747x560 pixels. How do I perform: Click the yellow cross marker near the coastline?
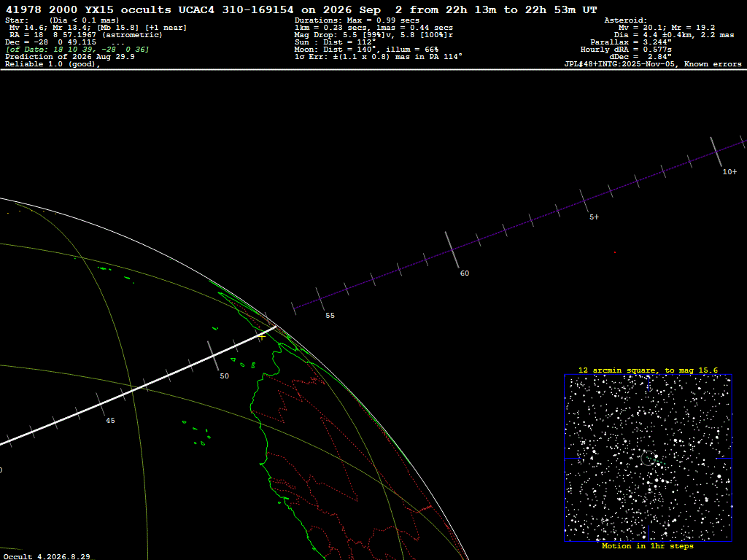262,337
